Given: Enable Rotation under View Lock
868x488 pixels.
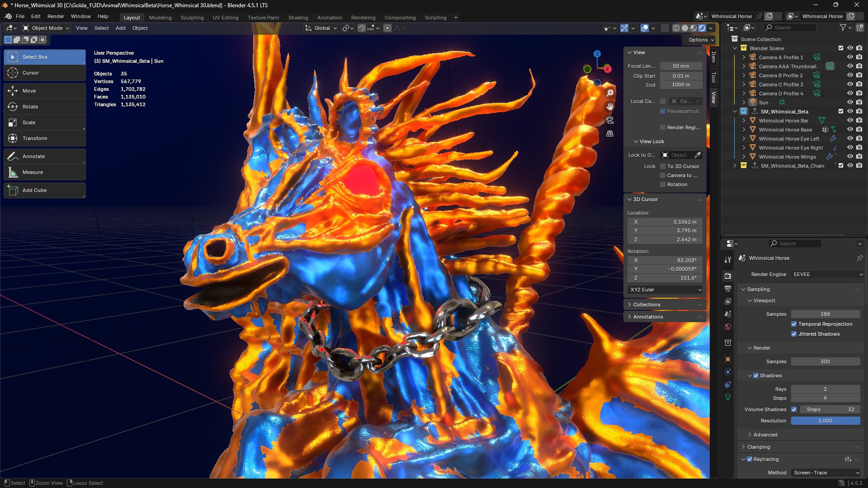Looking at the screenshot, I should tap(662, 184).
